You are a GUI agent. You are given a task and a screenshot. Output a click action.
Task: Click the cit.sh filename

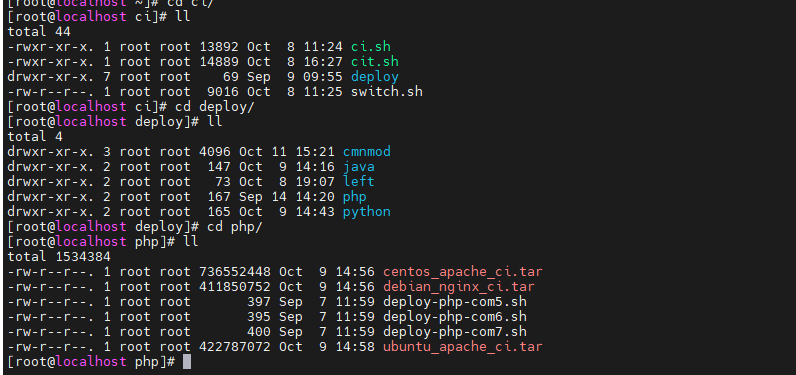pos(375,62)
